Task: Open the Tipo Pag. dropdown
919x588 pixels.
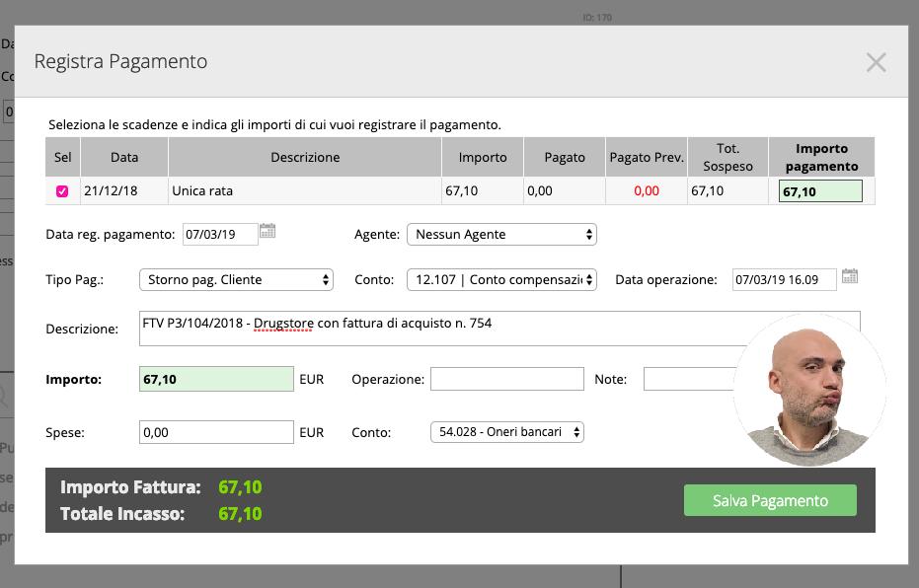Action: coord(236,280)
